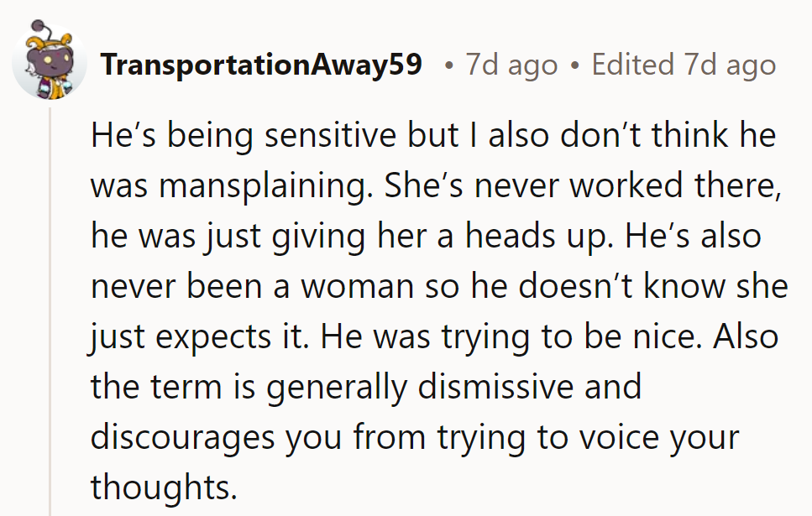Open TransportationAway59's Snoo avatar
Screen dimensions: 812x516
(x=50, y=60)
